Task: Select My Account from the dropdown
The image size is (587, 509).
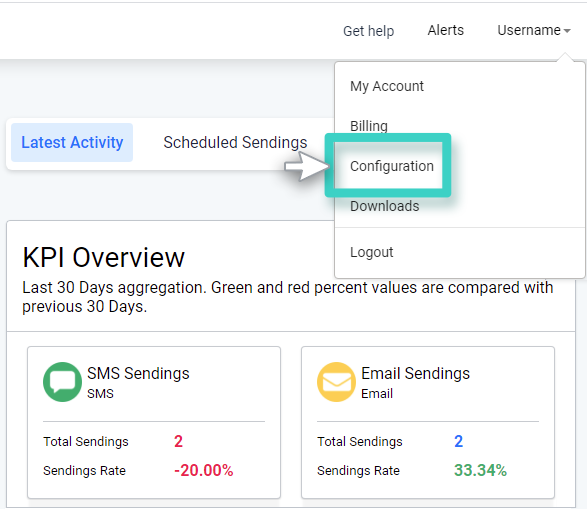Action: 387,86
